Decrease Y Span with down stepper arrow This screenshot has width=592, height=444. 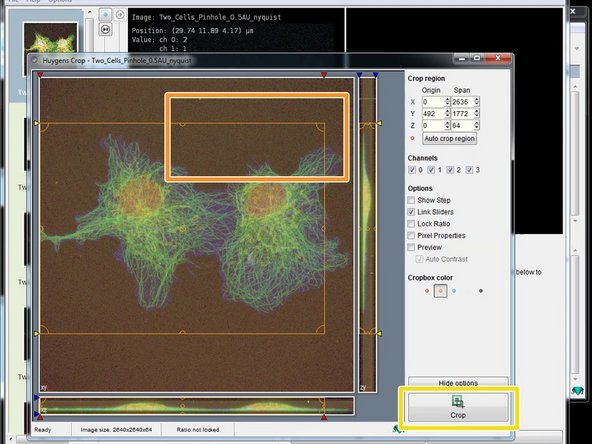[x=476, y=116]
